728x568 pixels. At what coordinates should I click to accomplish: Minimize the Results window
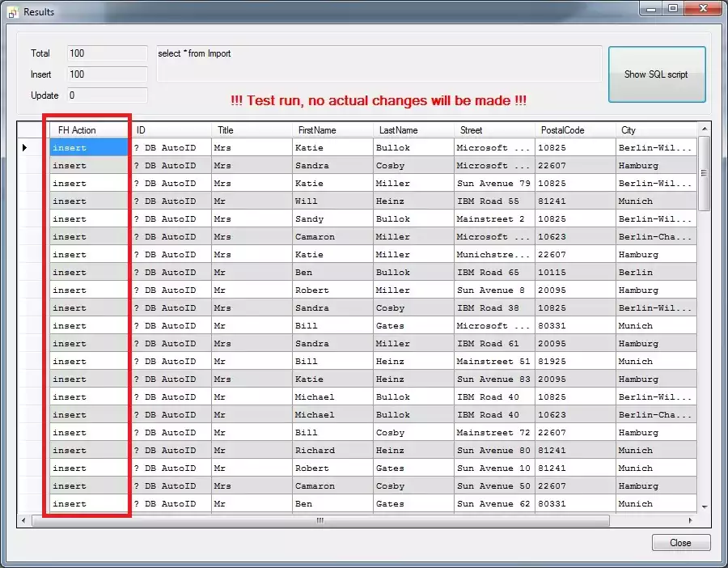pos(652,8)
